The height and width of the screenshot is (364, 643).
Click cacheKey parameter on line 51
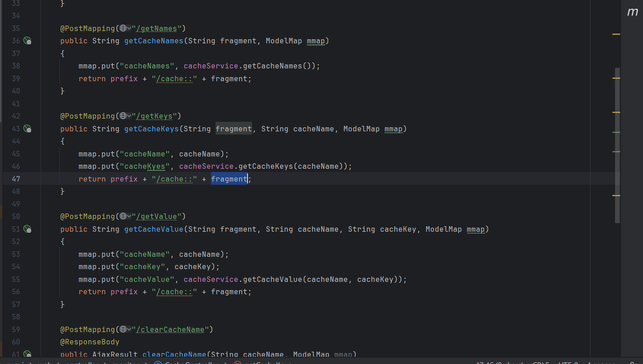pos(398,229)
